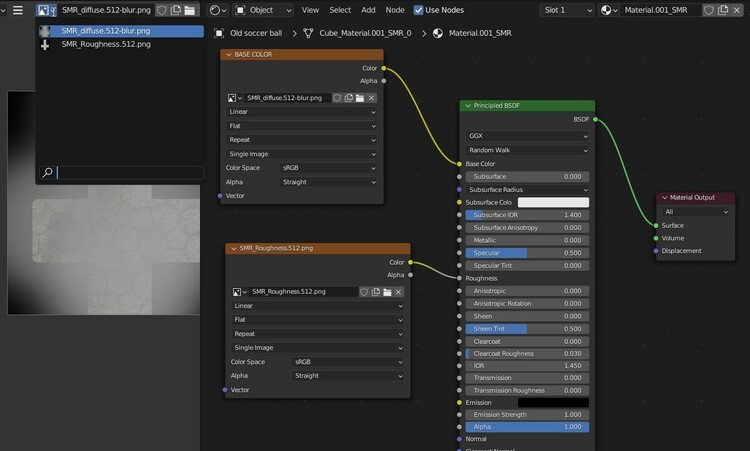Unlink the material with the X icon in the header
Viewport: 750px width, 451px height.
[737, 10]
